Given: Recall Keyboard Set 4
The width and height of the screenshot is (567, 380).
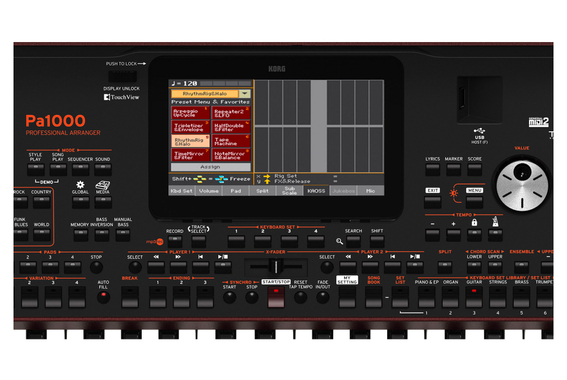Looking at the screenshot, I should (x=316, y=242).
